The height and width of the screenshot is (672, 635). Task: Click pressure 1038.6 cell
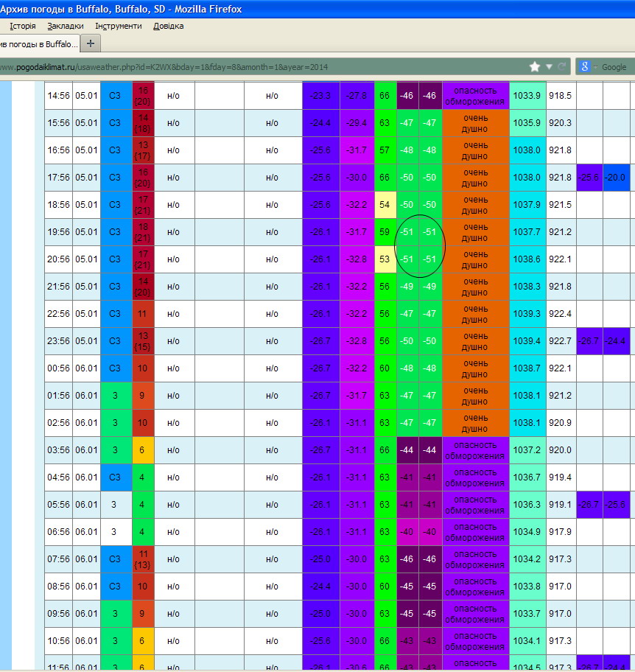pos(527,259)
